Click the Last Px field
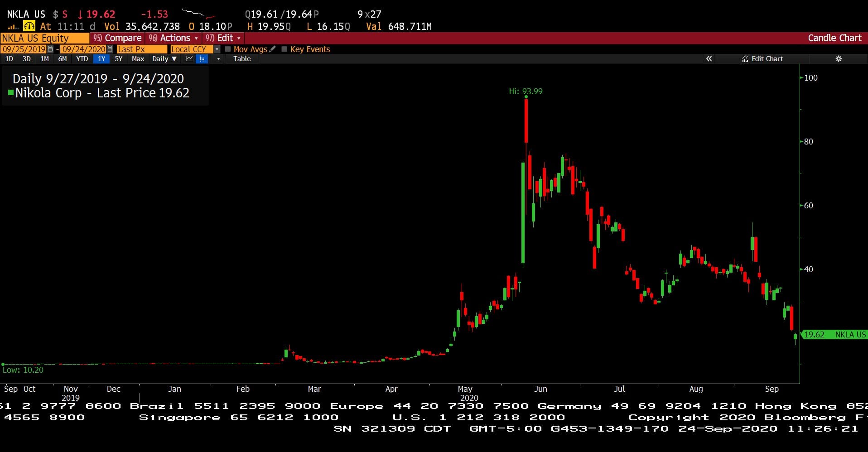This screenshot has height=452, width=868. [x=142, y=49]
